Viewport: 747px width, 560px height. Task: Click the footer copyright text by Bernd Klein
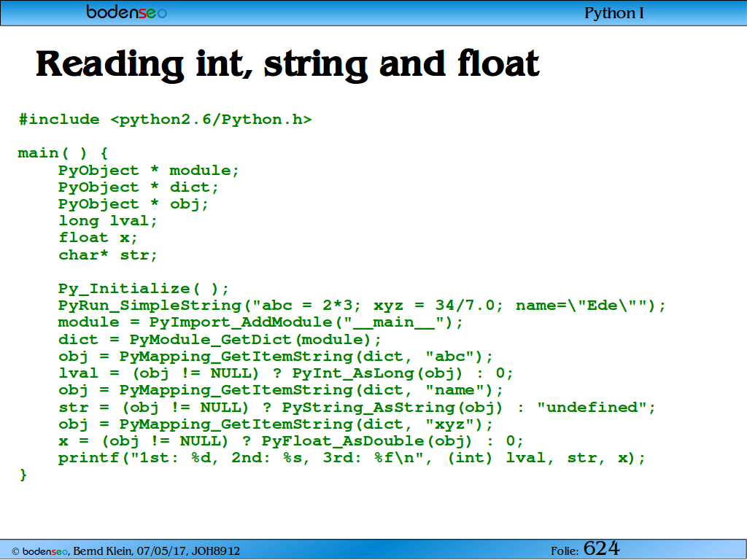(125, 551)
